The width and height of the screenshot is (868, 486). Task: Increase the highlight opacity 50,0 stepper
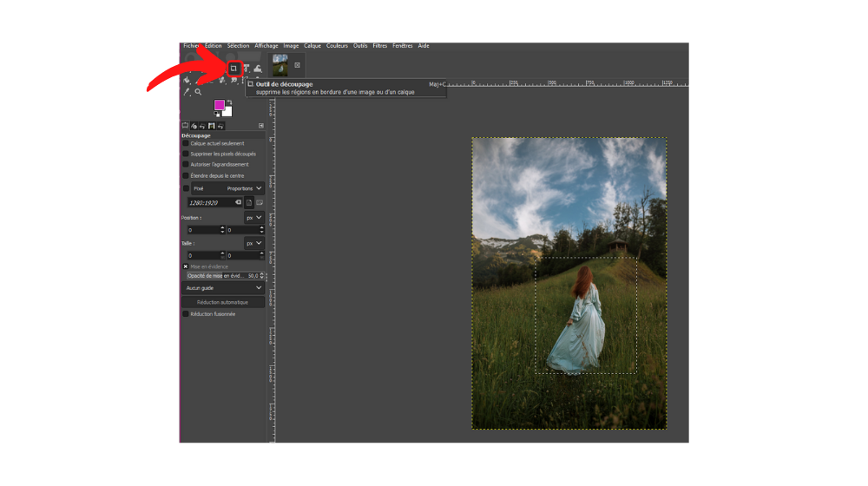click(x=262, y=274)
